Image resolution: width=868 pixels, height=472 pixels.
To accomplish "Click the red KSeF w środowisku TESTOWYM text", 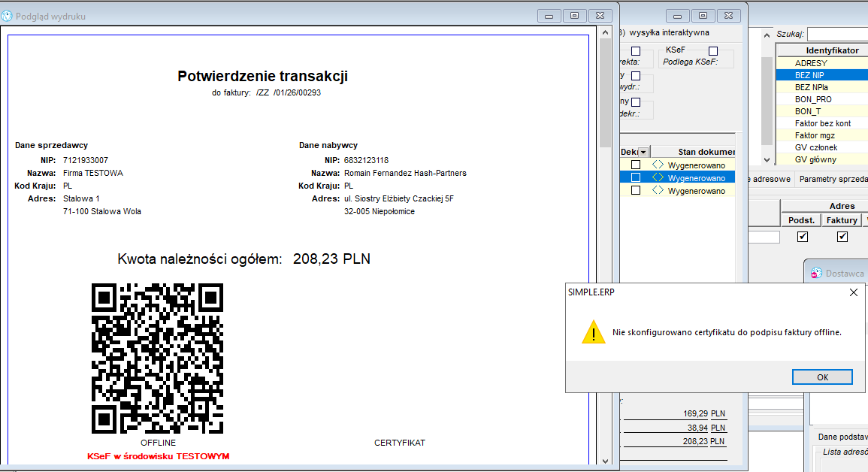I will (x=159, y=456).
